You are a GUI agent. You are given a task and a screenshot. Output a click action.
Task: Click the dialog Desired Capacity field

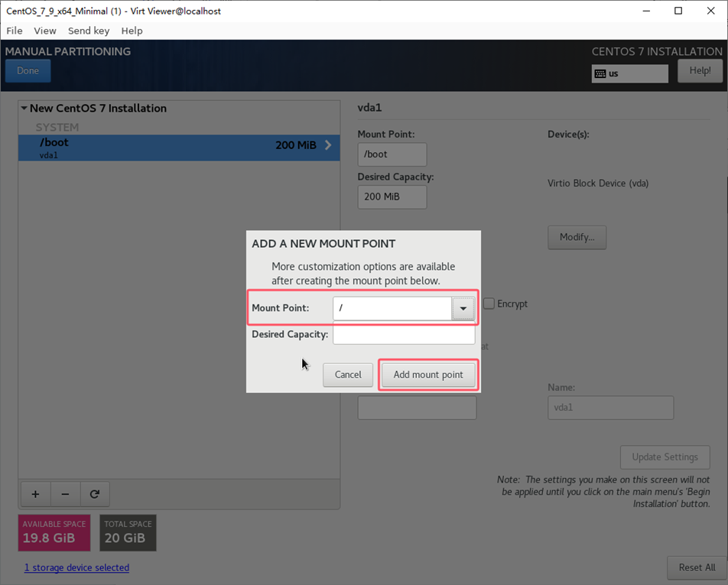click(404, 334)
